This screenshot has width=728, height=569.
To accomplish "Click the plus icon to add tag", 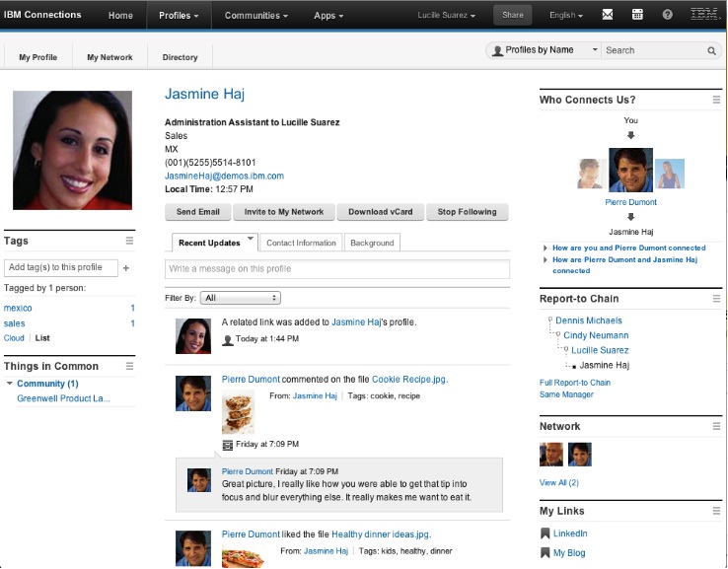I will pyautogui.click(x=126, y=268).
